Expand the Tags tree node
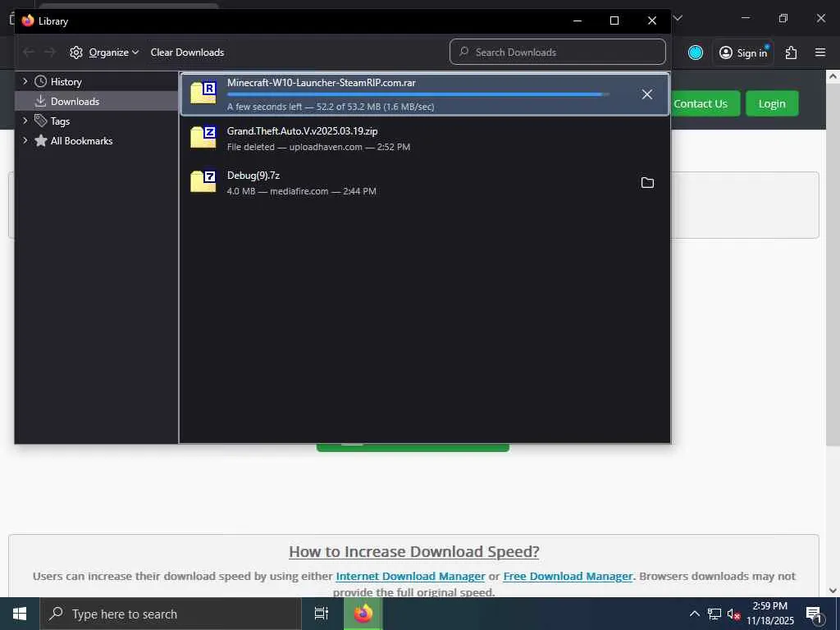Viewport: 840px width, 630px height. [x=25, y=121]
